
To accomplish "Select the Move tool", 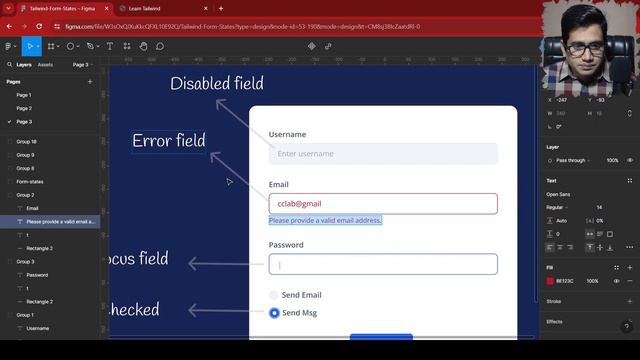I will click(x=29, y=47).
